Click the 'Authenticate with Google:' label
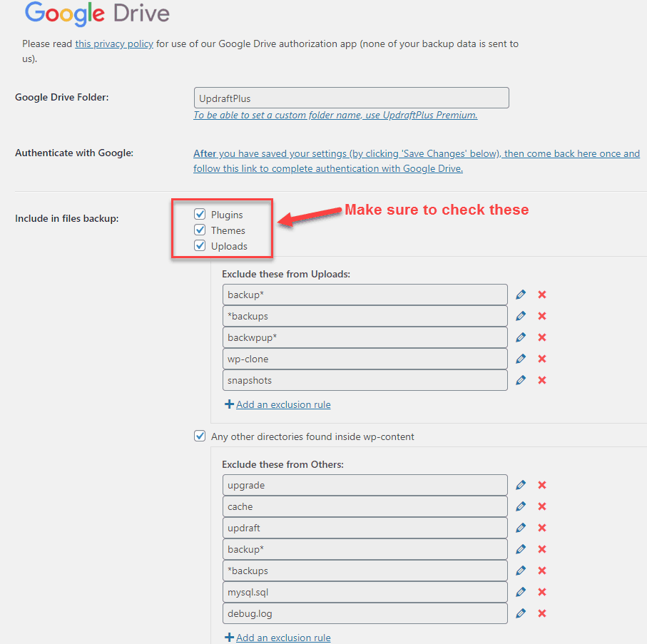The image size is (647, 644). pyautogui.click(x=74, y=153)
